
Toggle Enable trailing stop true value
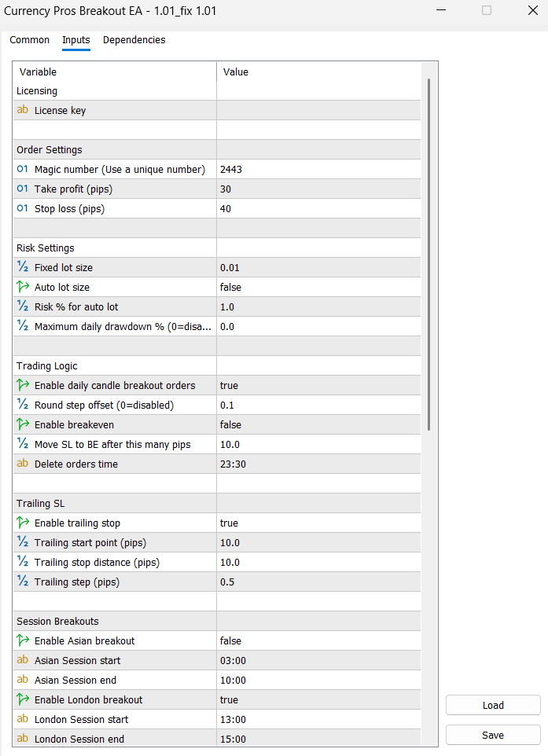click(x=318, y=523)
